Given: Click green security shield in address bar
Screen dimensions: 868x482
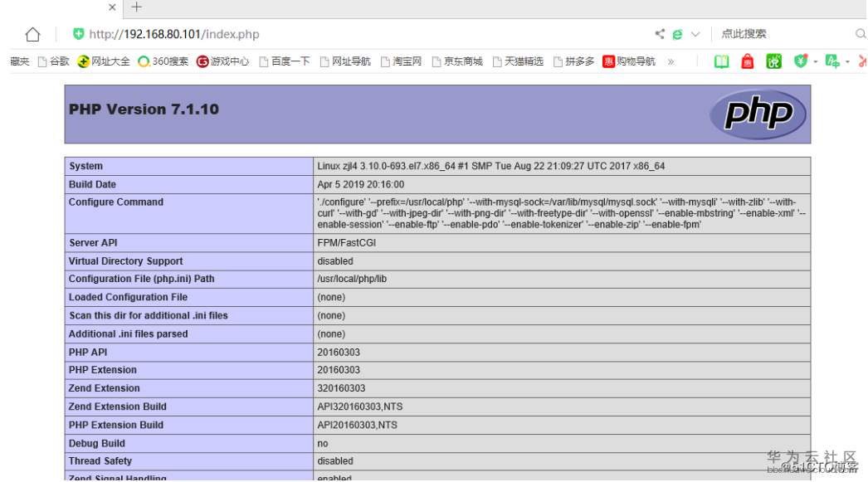Looking at the screenshot, I should point(78,34).
